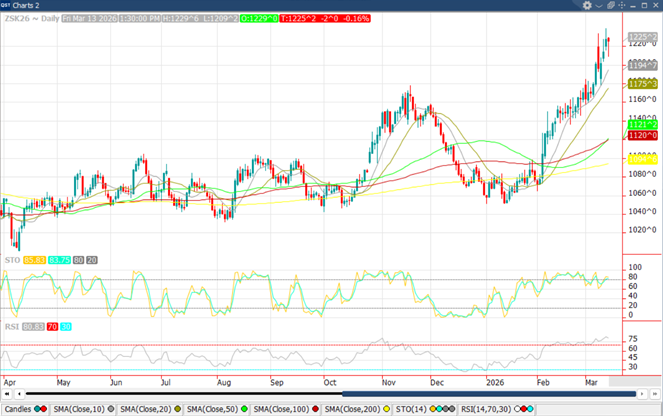Select the Candles legend tab
This screenshot has width=663, height=416.
pyautogui.click(x=19, y=408)
